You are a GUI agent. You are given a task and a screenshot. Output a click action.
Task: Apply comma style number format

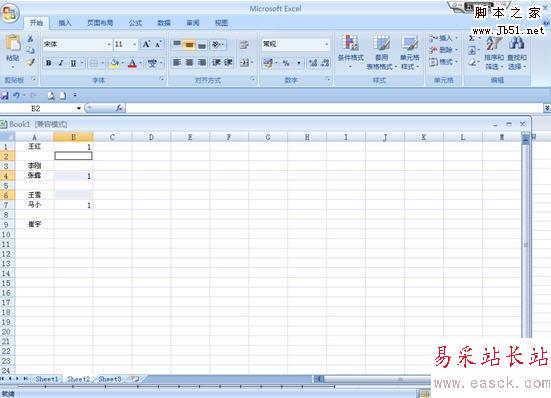pyautogui.click(x=299, y=63)
